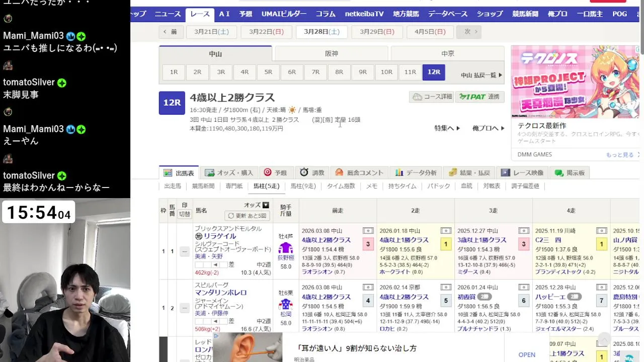
Task: Select race 1R
Action: pos(174,72)
